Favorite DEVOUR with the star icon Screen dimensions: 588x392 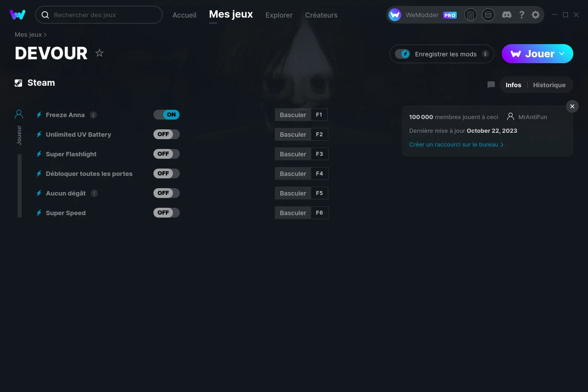coord(99,53)
